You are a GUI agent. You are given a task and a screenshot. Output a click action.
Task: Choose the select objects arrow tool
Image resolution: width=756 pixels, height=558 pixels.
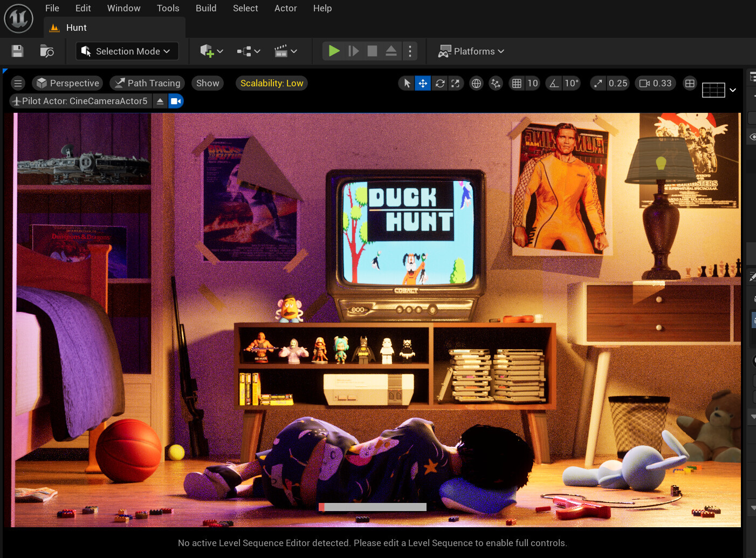coord(407,83)
